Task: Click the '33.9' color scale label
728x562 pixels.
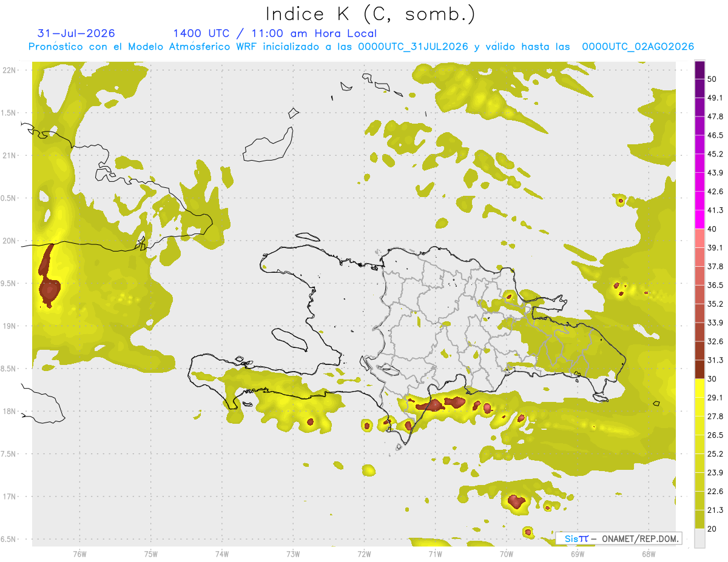Action: click(715, 323)
